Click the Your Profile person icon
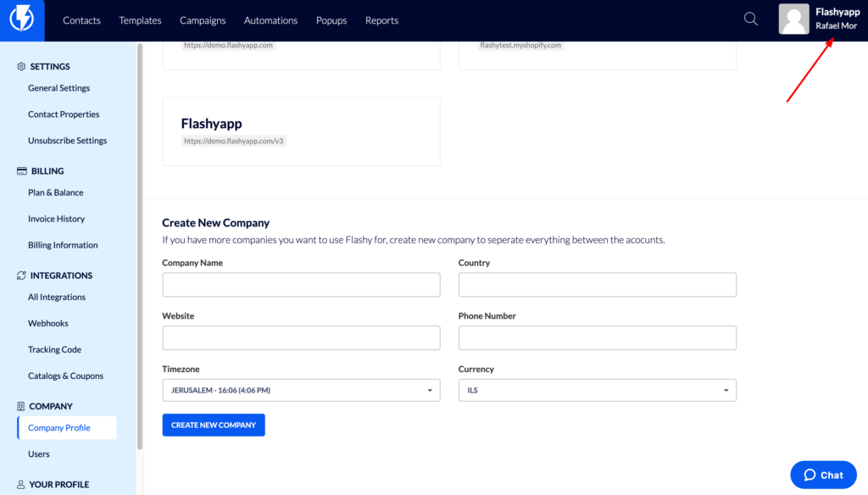 (20, 485)
